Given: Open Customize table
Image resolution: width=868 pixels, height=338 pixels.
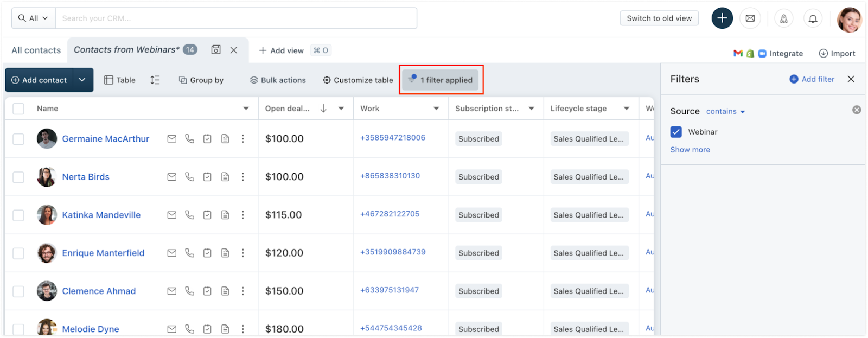Looking at the screenshot, I should coord(358,80).
